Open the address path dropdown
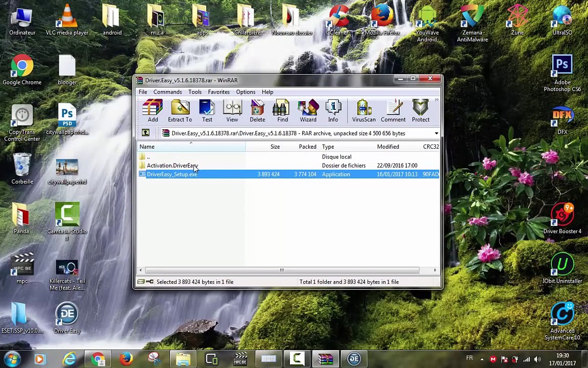This screenshot has height=368, width=588. coord(436,133)
